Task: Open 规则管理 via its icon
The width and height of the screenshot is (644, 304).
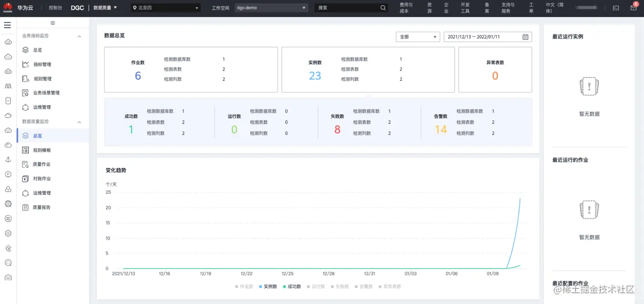Action: (25, 79)
